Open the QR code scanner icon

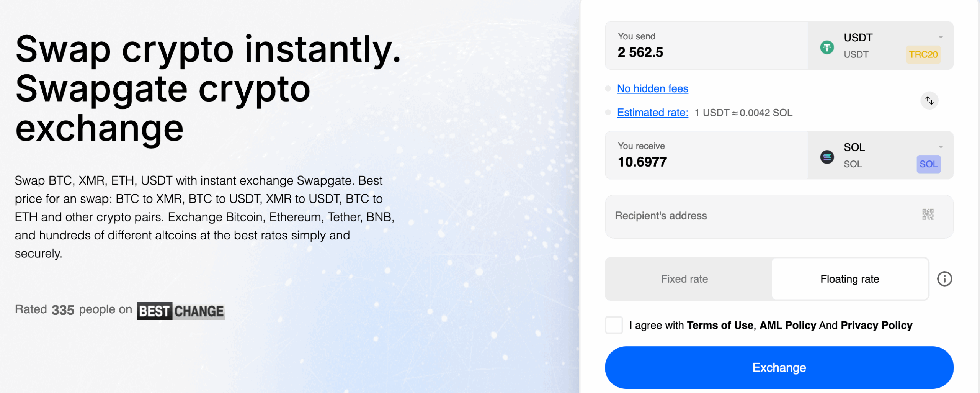[x=928, y=215]
